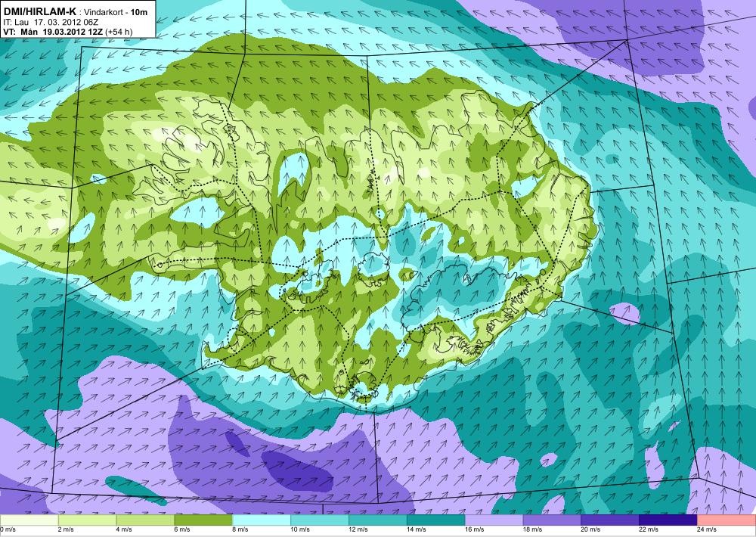The image size is (756, 537).
Task: Click the "4 m/s" legend label
Action: pyautogui.click(x=124, y=529)
